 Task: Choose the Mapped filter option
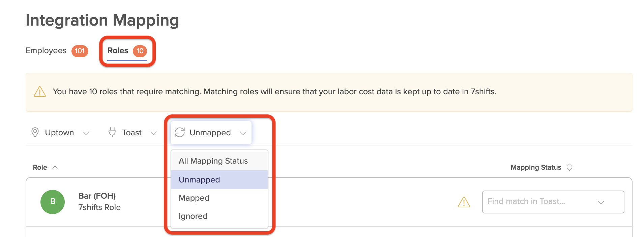pos(194,198)
